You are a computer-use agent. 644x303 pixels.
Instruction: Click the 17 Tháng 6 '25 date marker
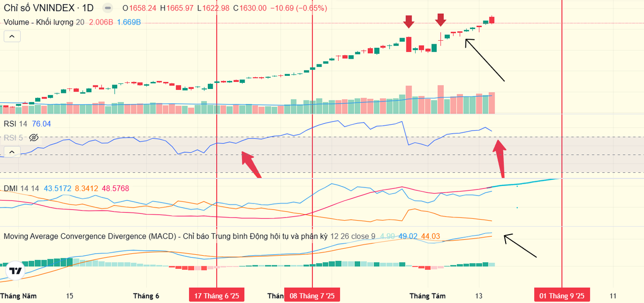(217, 295)
